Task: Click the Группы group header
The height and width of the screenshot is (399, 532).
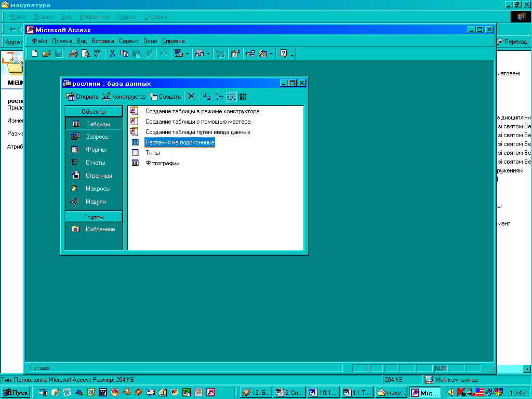Action: pos(94,217)
